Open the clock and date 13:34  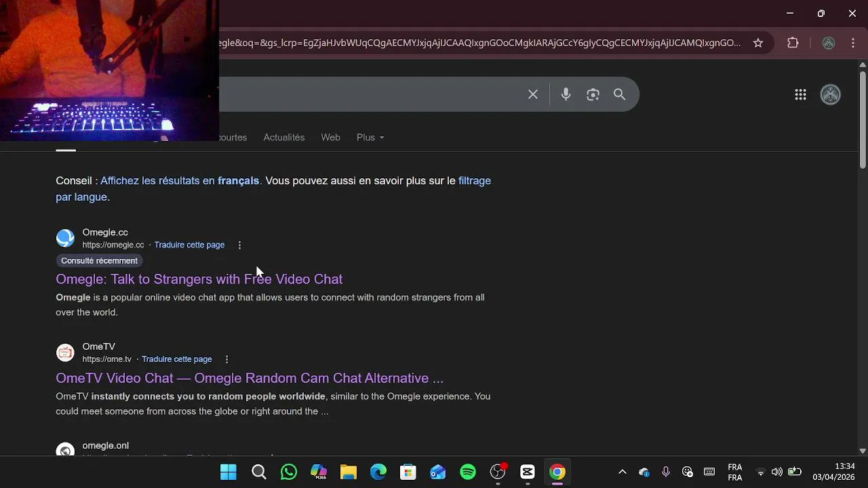[x=834, y=472]
